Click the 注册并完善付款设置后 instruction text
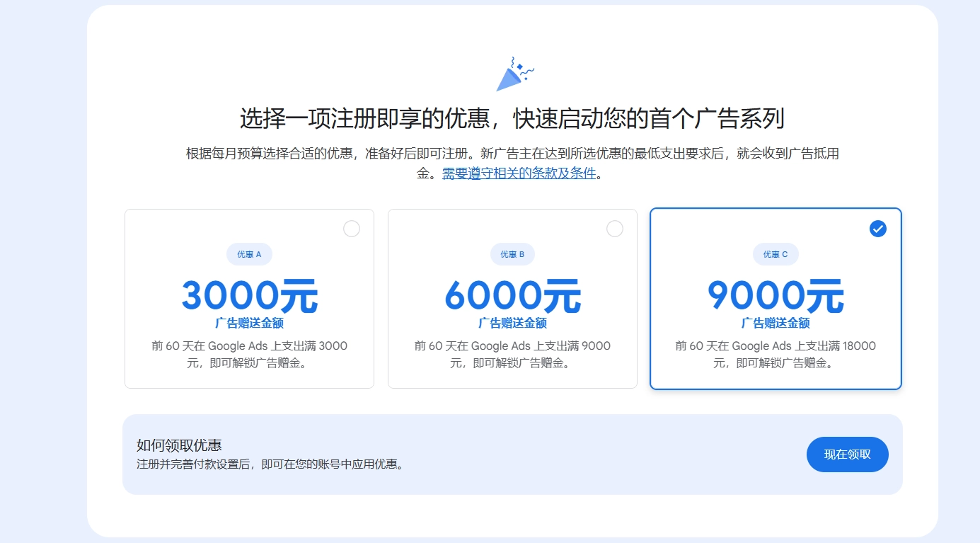 point(270,465)
